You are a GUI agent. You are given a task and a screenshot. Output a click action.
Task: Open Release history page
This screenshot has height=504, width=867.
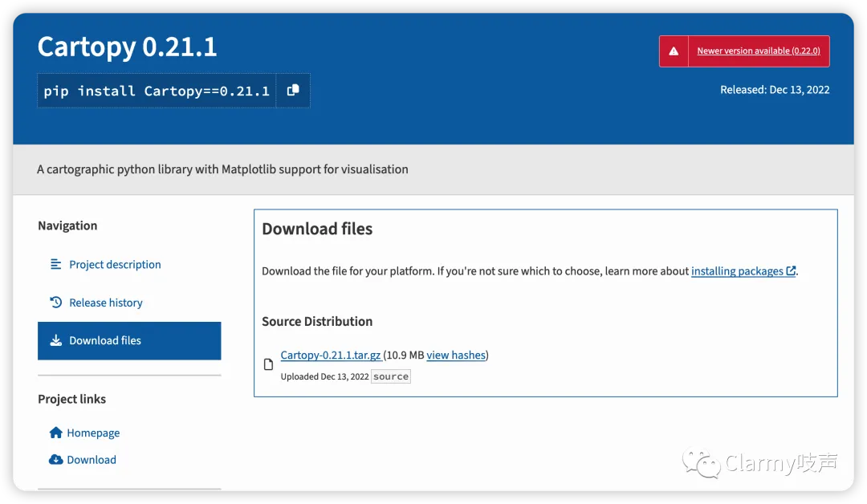(106, 303)
